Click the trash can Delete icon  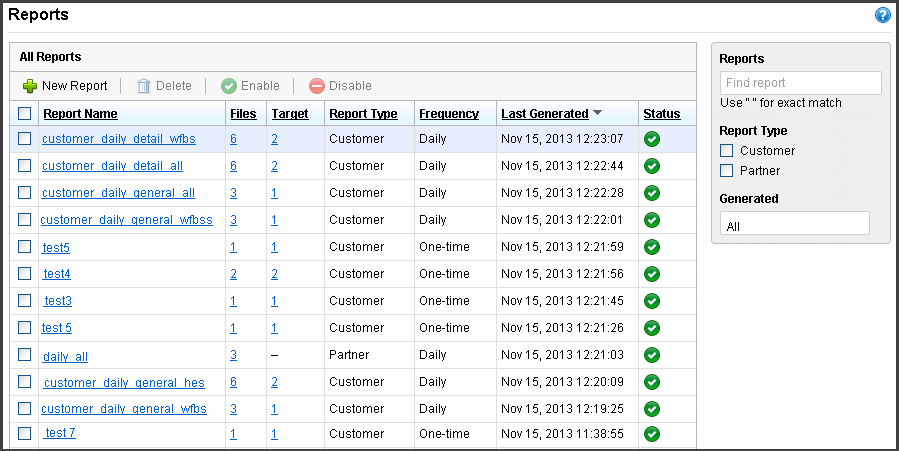(144, 86)
